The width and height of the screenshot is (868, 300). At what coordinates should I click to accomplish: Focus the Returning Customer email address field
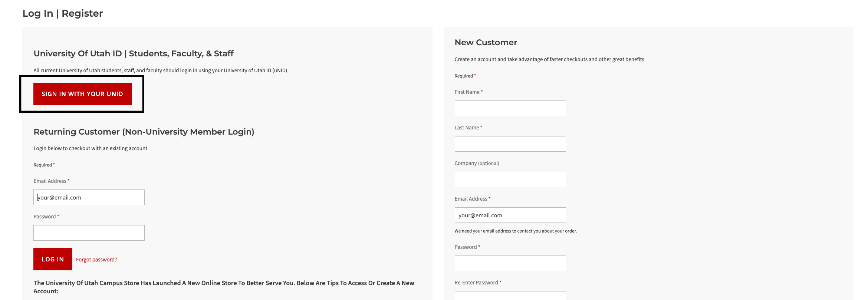(89, 197)
